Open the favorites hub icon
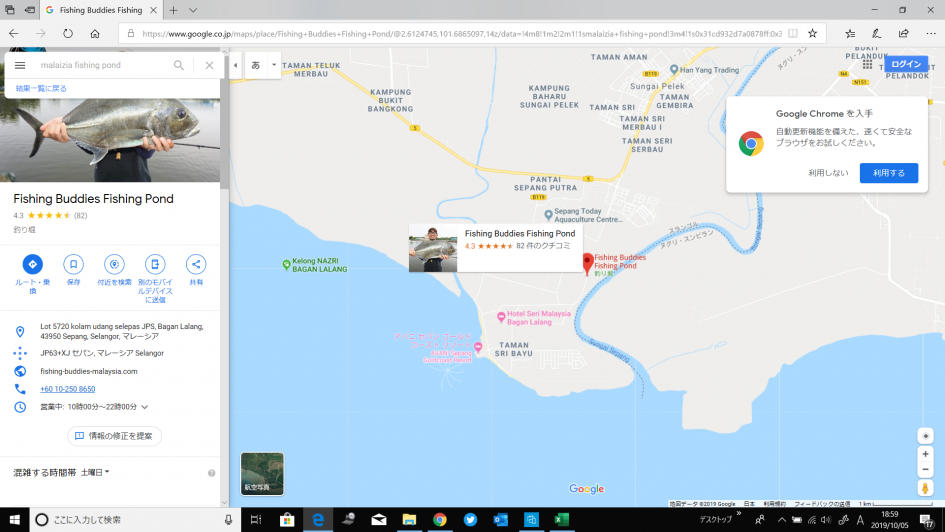The width and height of the screenshot is (945, 532). (850, 34)
